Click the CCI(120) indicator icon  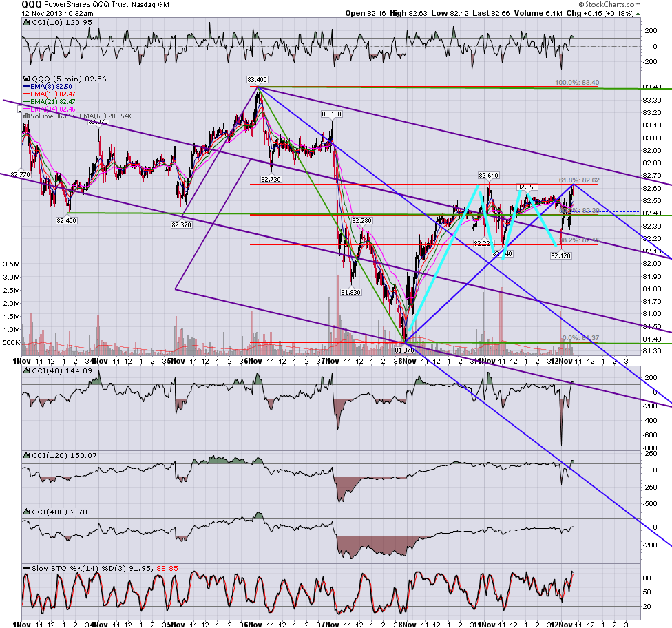coord(27,455)
